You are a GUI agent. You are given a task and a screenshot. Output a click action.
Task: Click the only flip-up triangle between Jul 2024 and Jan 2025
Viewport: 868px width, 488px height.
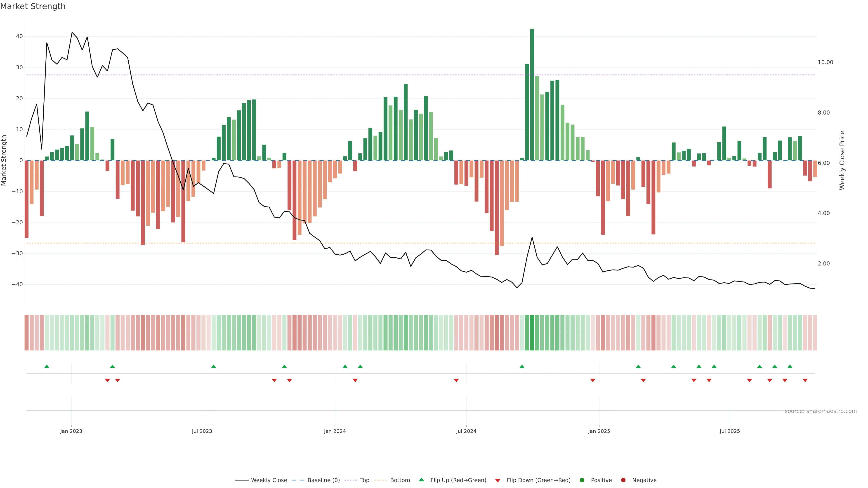pyautogui.click(x=522, y=366)
